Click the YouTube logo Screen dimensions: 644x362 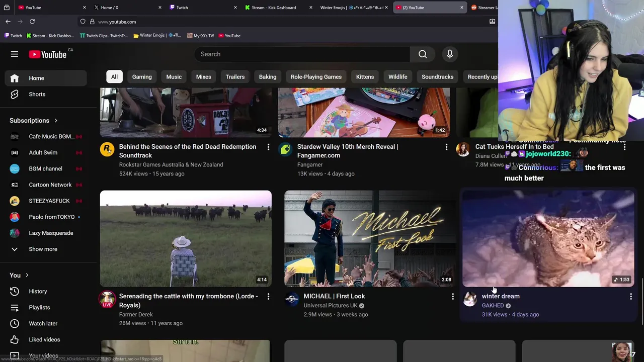coord(48,54)
